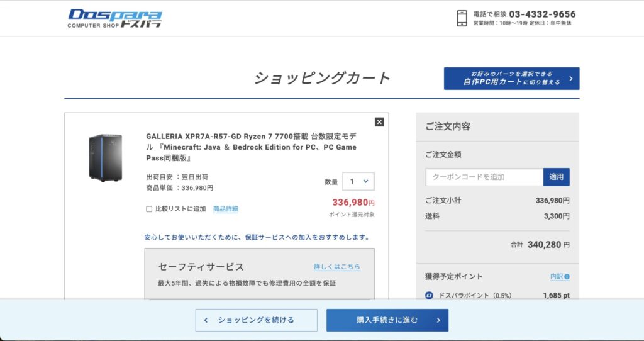Click the blue warranty recommendation text
This screenshot has height=341, width=644.
257,238
